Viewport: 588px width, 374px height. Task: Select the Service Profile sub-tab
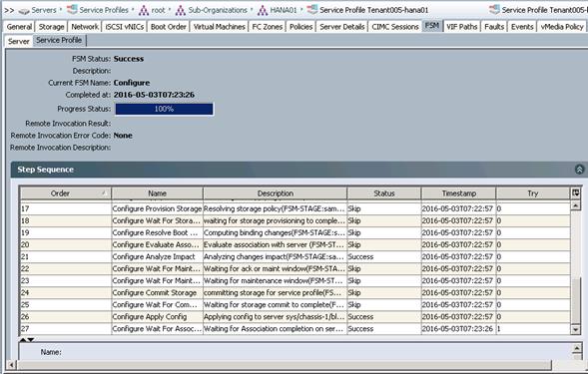(x=59, y=40)
